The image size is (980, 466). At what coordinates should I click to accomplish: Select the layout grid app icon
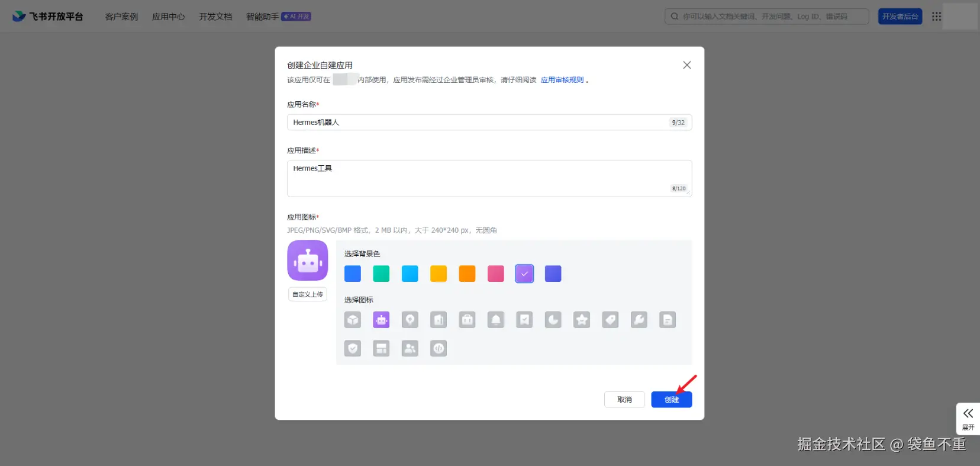[x=381, y=349]
